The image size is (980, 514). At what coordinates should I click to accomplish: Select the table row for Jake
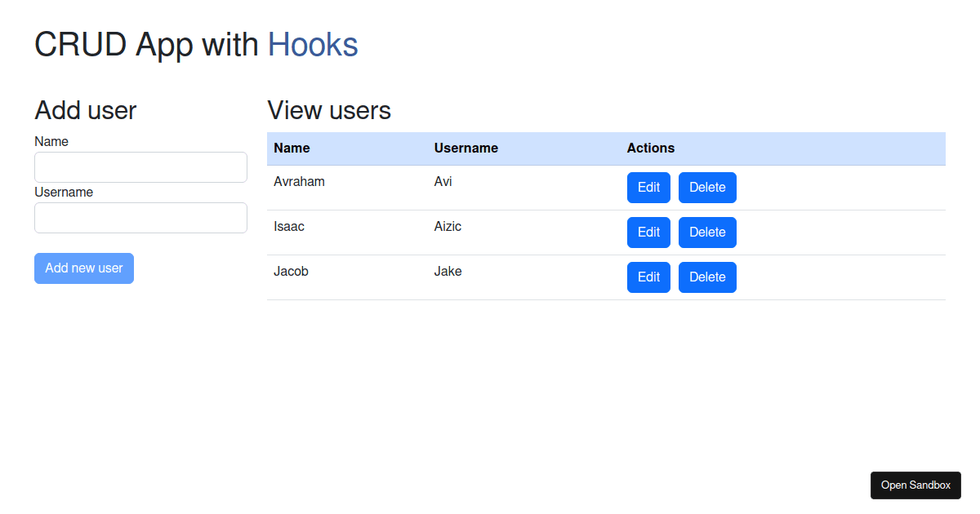448,271
